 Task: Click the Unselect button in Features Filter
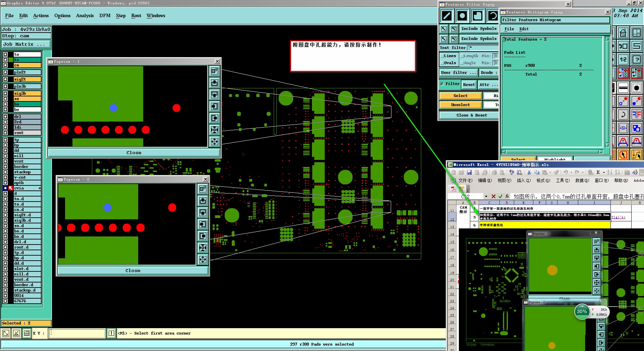point(460,105)
